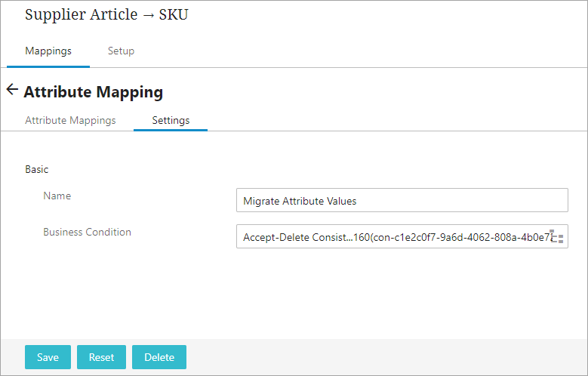Select the Settings sub-tab
Screen dimensions: 588x376
coord(171,120)
